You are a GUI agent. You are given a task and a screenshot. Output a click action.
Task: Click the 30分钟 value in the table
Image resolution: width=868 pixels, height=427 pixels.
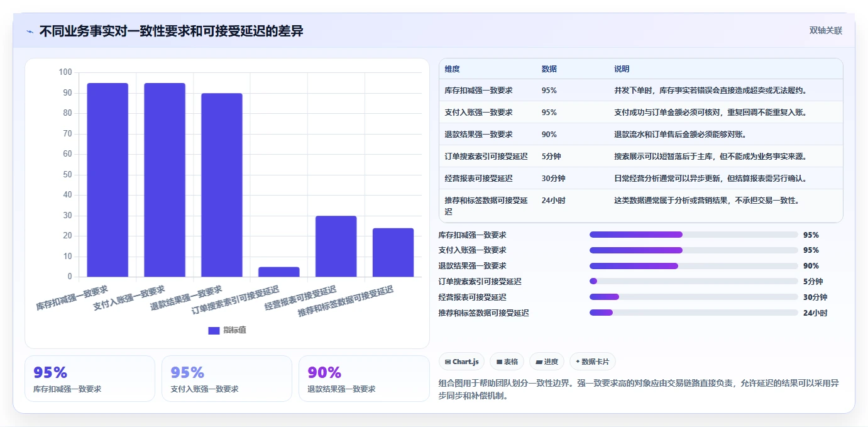click(x=553, y=179)
